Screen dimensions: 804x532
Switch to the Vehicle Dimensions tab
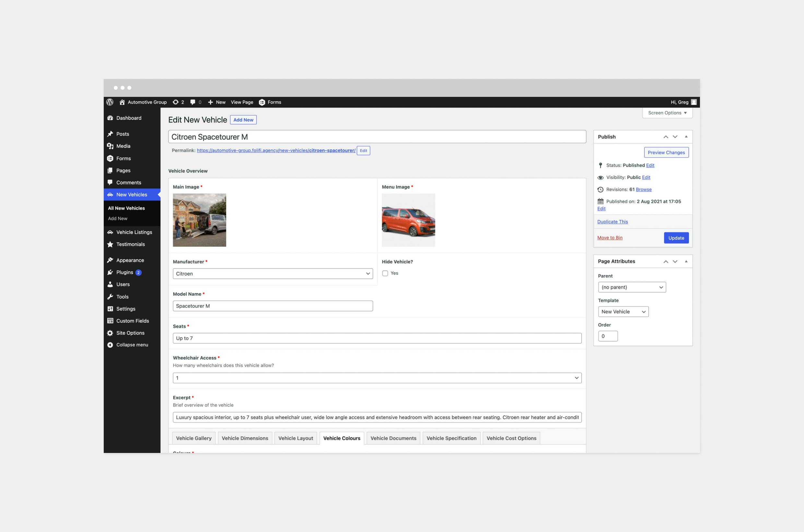[245, 438]
